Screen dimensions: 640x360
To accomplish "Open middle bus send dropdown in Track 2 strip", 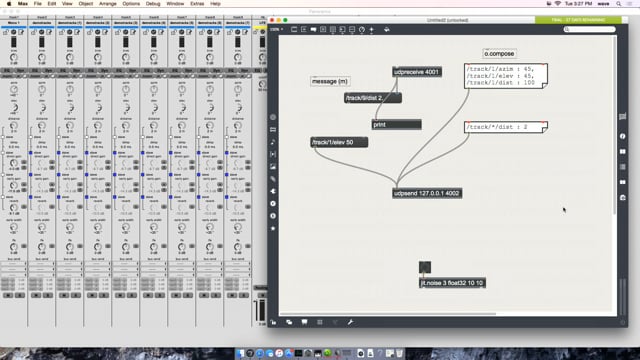I will 41,269.
